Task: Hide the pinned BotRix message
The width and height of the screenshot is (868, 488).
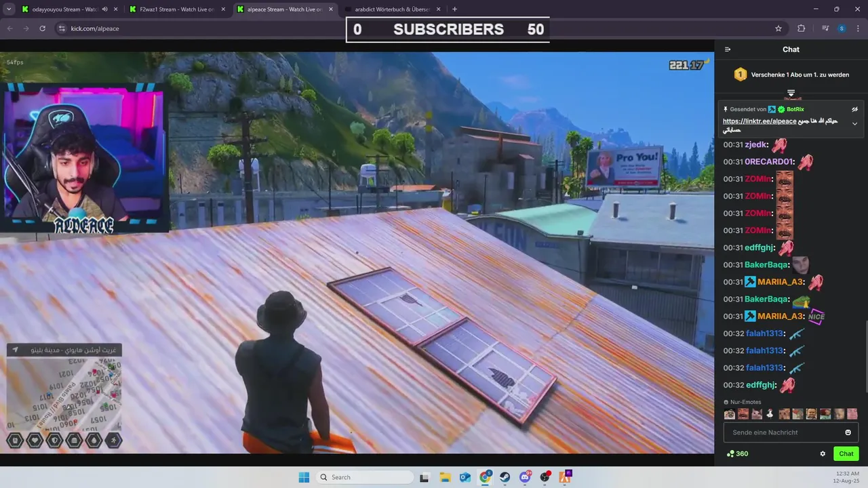Action: point(854,109)
